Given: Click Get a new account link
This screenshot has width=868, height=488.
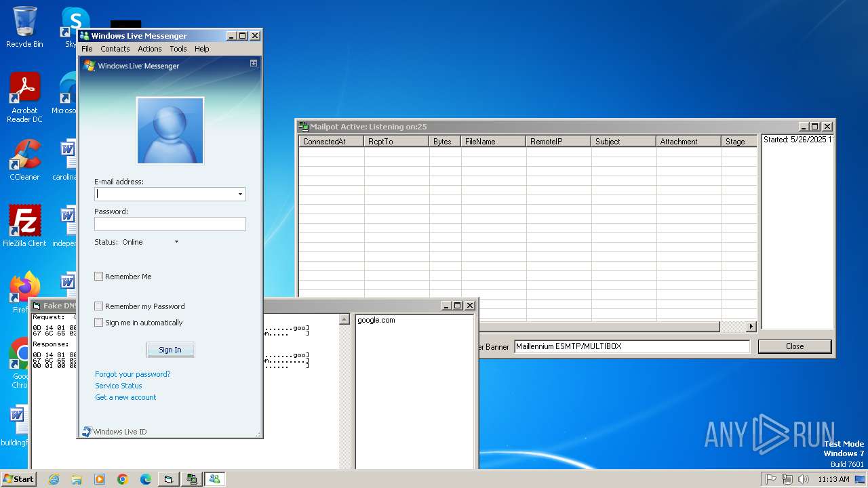Looking at the screenshot, I should (125, 397).
